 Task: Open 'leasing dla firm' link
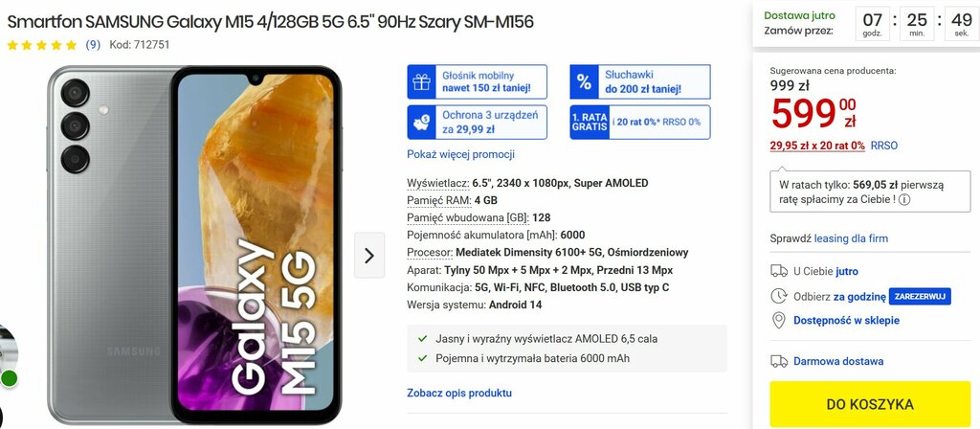pyautogui.click(x=851, y=238)
